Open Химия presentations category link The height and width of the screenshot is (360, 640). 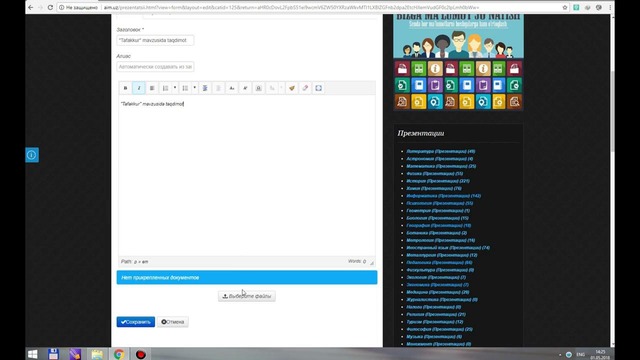(433, 188)
